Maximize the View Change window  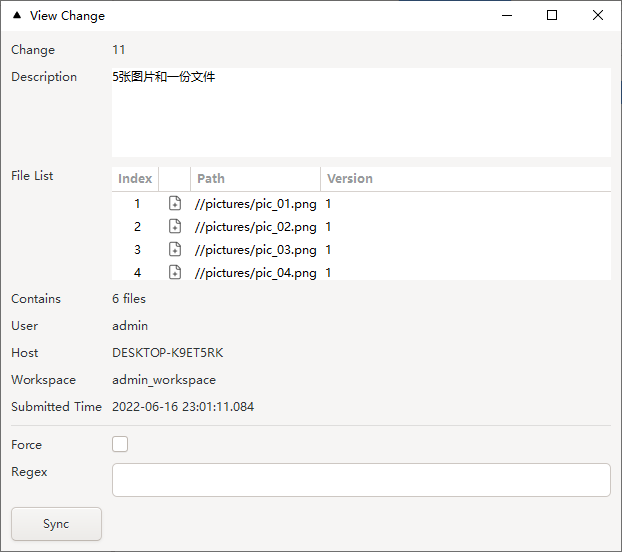552,16
